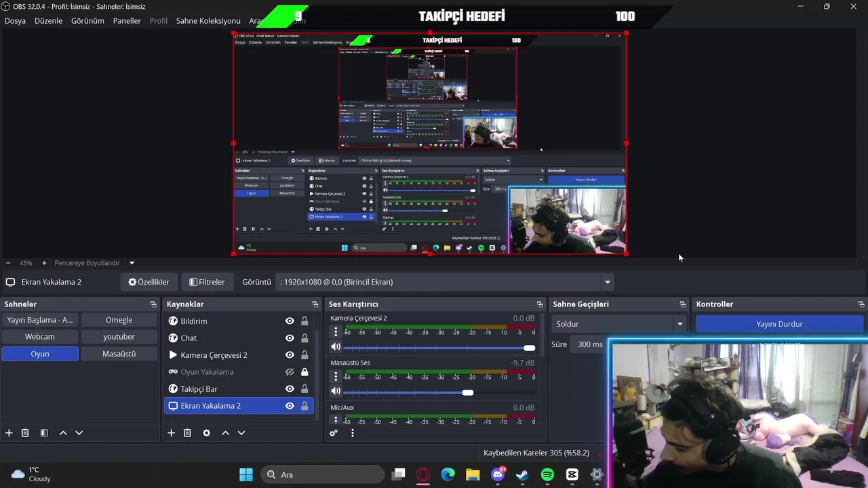Open Spotify from the taskbar
This screenshot has width=868, height=488.
547,474
